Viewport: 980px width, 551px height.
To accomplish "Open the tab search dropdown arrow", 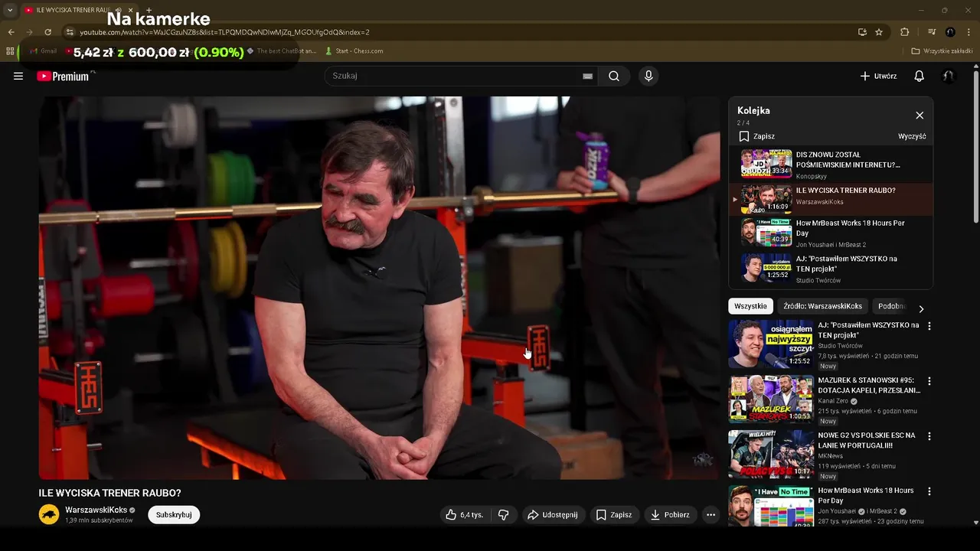I will tap(10, 10).
